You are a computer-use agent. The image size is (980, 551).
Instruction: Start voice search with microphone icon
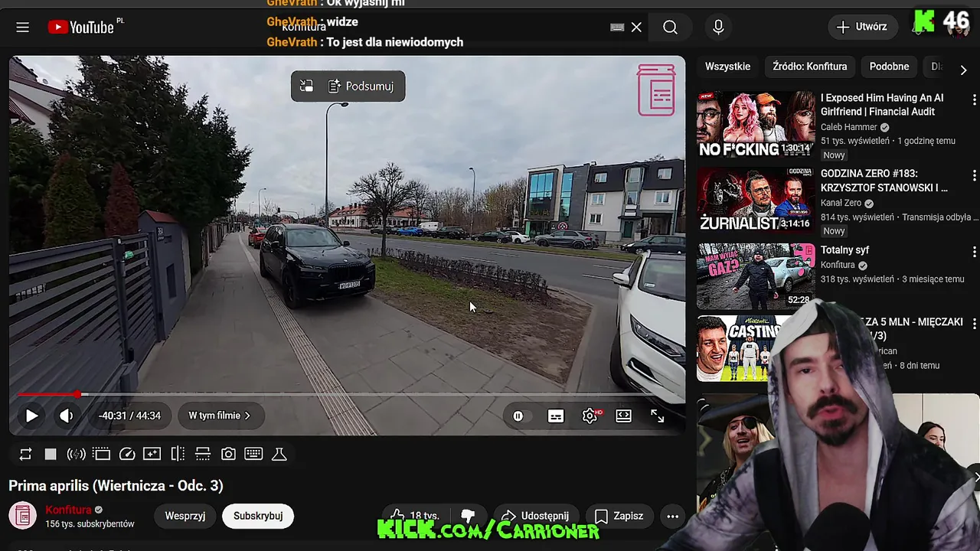coord(718,27)
